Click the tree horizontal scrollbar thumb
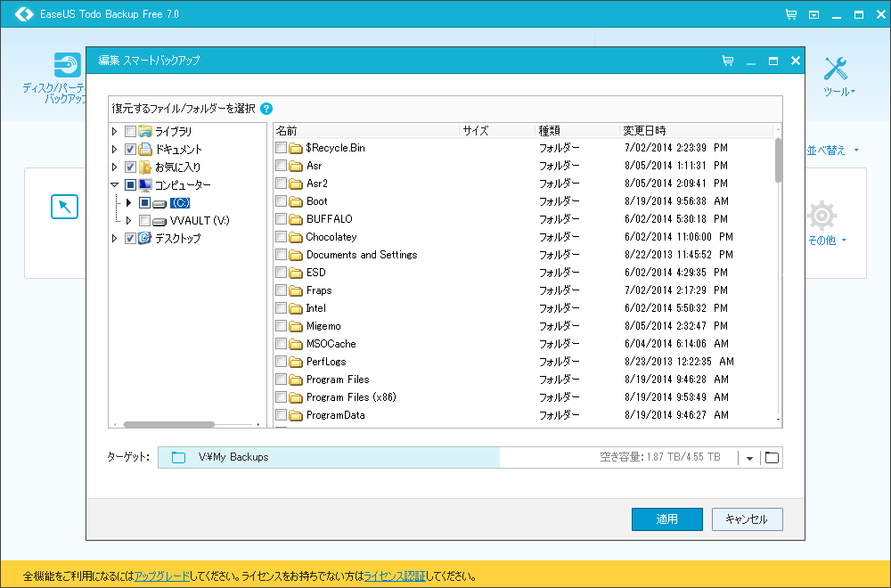Screen dimensions: 891x588 (168, 424)
